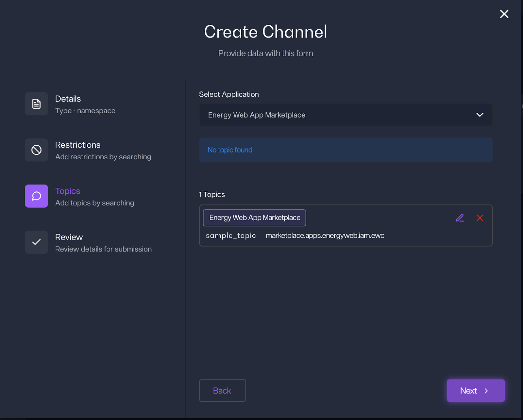Remove sample_topic using the red X icon
523x420 pixels.
coord(480,218)
